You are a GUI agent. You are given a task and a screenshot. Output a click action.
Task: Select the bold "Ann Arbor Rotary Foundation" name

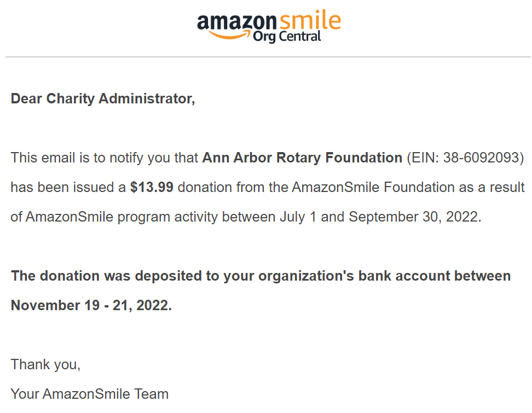(302, 158)
